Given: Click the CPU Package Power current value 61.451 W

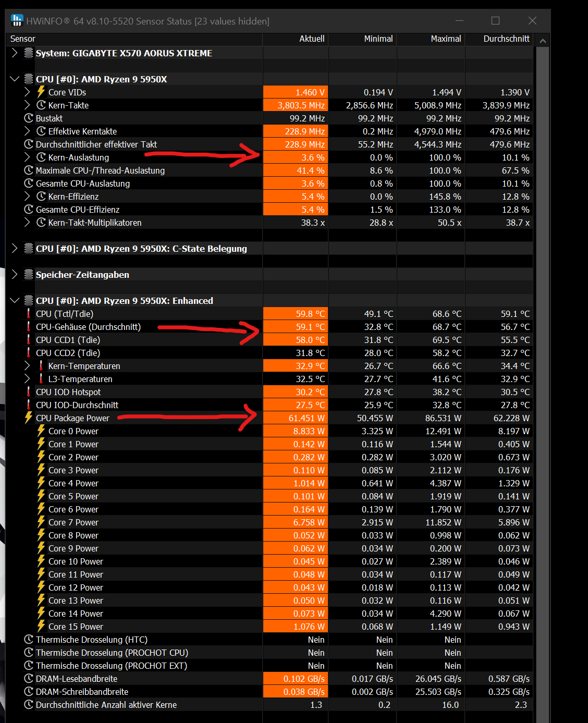Looking at the screenshot, I should click(x=296, y=418).
